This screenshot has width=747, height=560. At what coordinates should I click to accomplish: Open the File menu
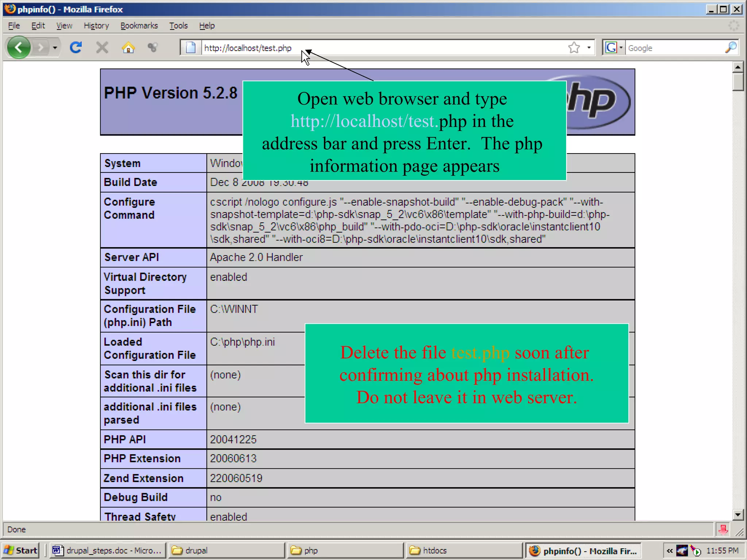point(14,26)
